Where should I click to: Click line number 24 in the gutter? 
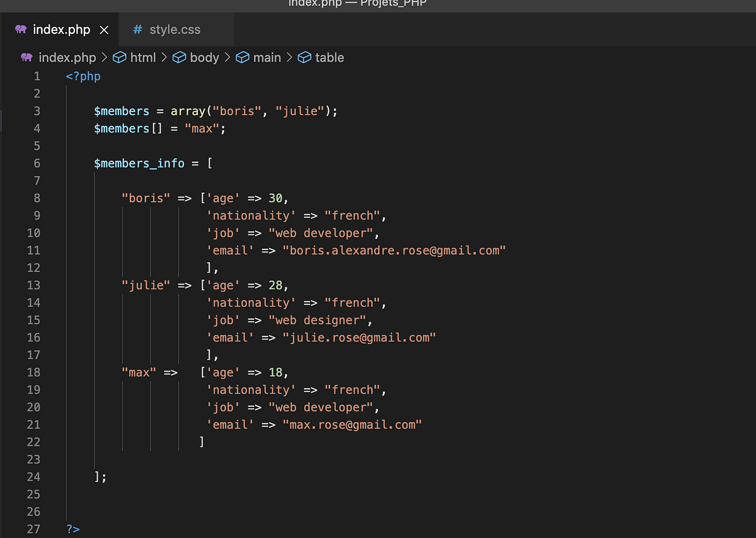tap(33, 477)
